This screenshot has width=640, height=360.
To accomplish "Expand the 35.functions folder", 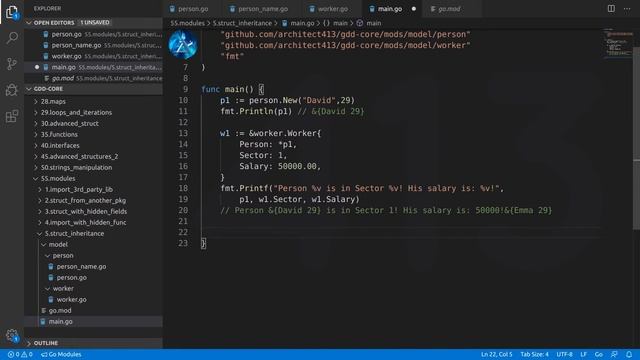I will [x=93, y=134].
